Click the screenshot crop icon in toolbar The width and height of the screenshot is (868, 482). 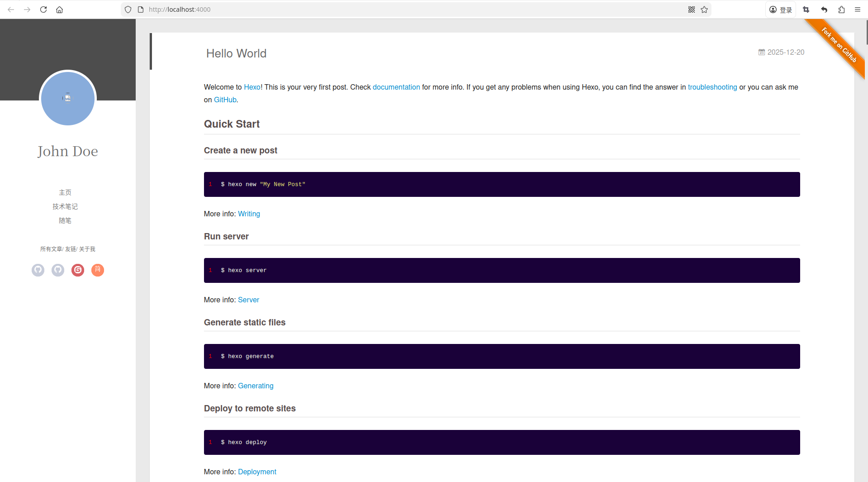806,10
